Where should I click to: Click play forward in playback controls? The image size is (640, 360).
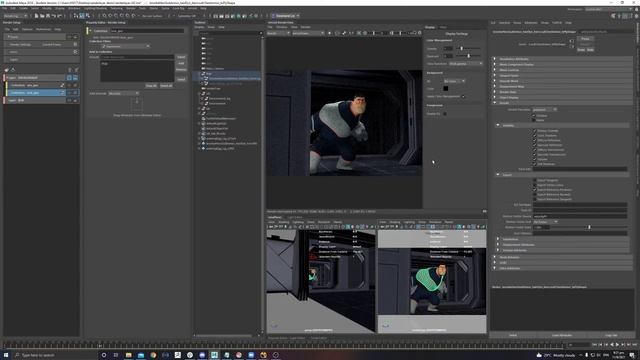(x=617, y=345)
